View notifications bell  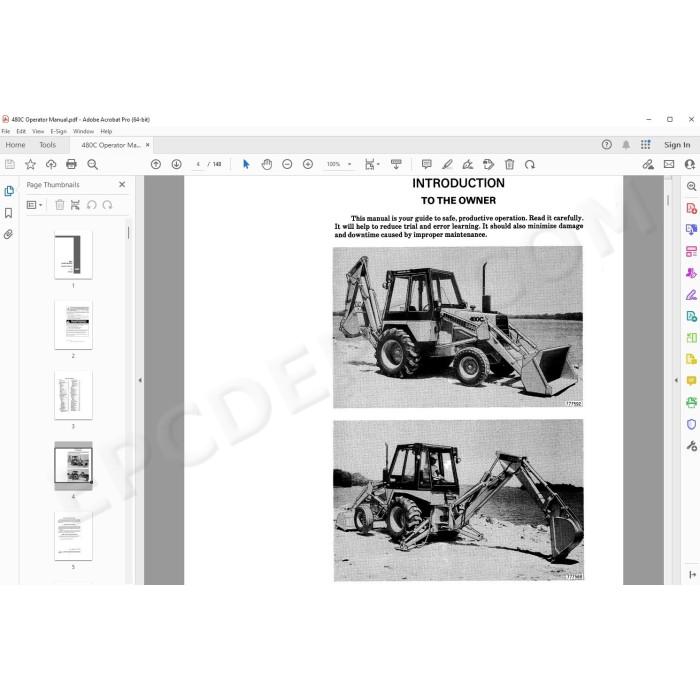626,145
